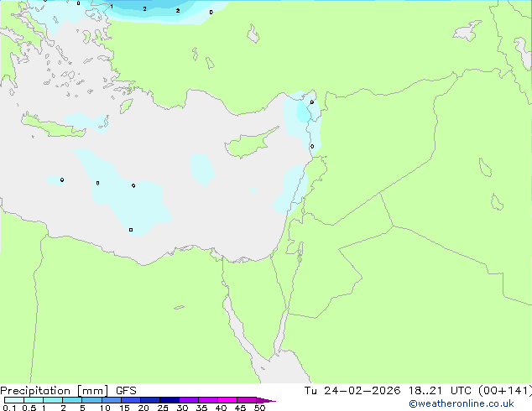The image size is (532, 411).
Task: Click the purple arrow tip beyond 50
Action: tap(266, 400)
